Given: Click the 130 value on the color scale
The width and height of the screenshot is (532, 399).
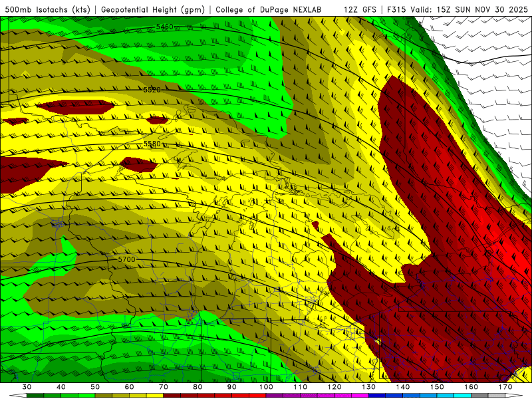Looking at the screenshot, I should click(x=368, y=387).
